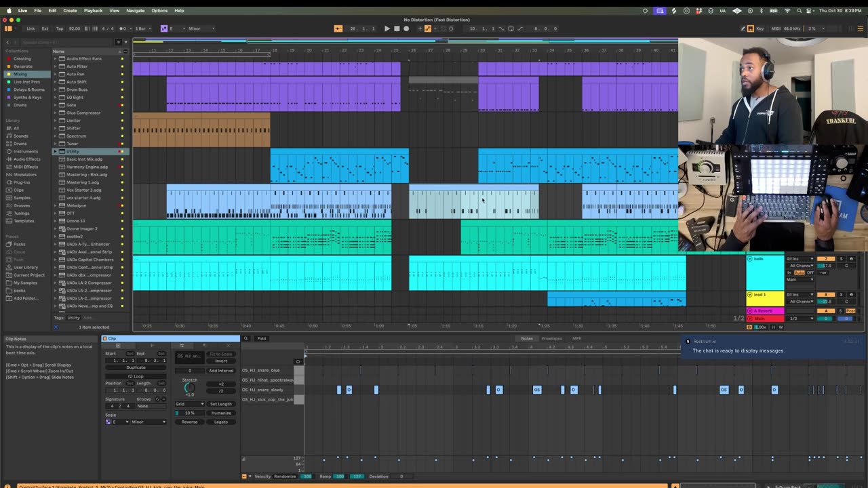This screenshot has width=868, height=488.
Task: Toggle Draw Mode pencil icon
Action: (742, 28)
